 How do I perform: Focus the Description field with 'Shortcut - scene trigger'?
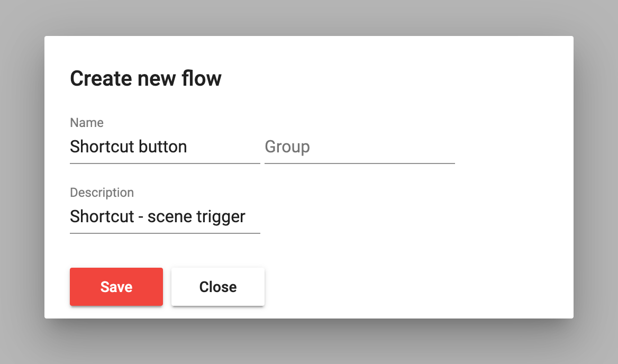tap(165, 217)
